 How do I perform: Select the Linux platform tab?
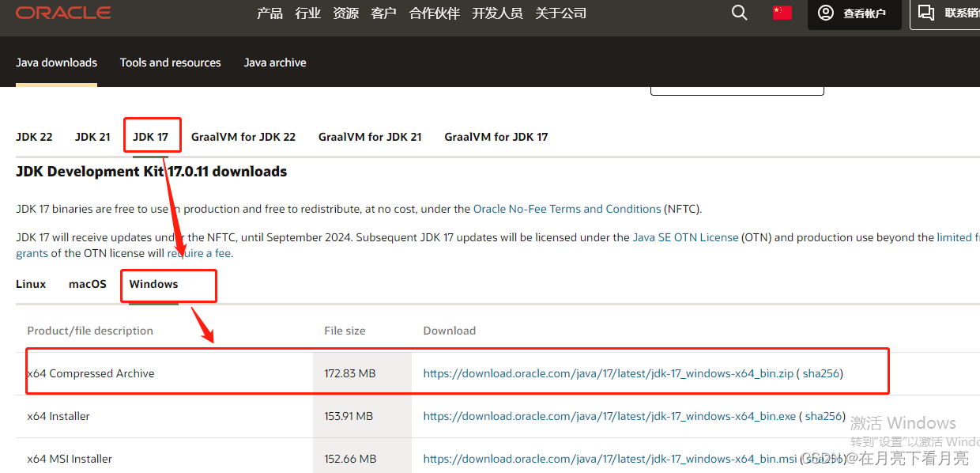coord(31,284)
